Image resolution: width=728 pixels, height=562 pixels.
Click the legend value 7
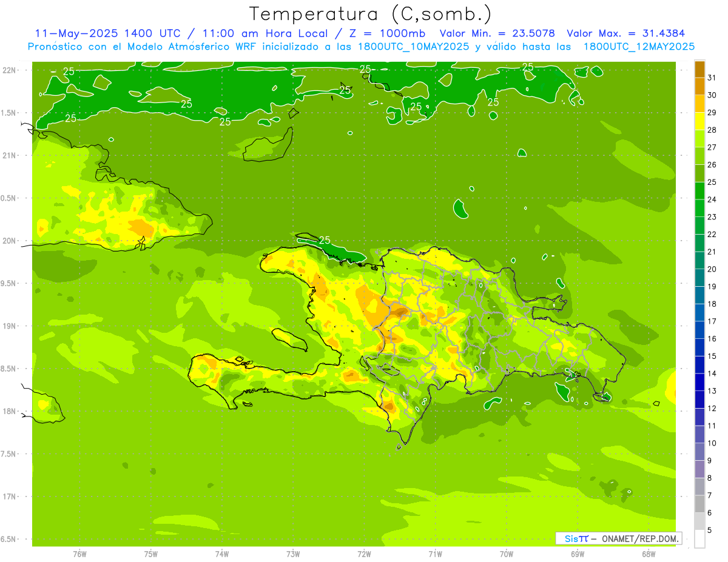[x=709, y=495]
